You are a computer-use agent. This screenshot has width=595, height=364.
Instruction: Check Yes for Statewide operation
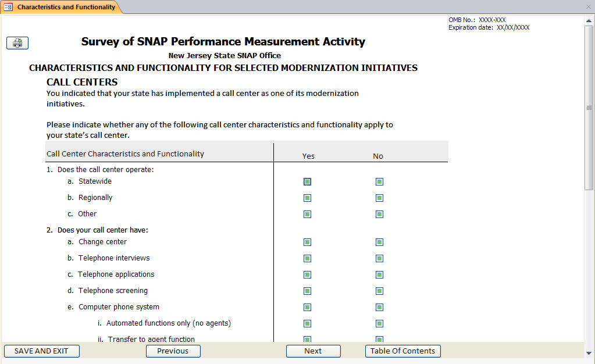pos(307,181)
